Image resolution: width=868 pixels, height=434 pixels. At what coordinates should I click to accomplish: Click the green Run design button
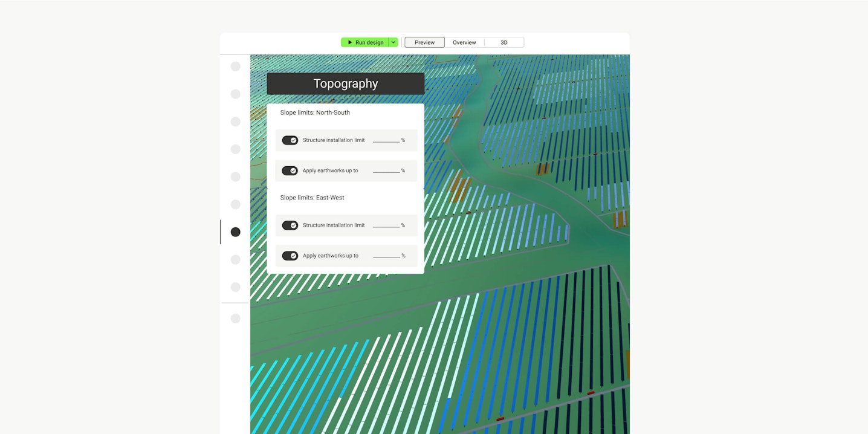(365, 42)
